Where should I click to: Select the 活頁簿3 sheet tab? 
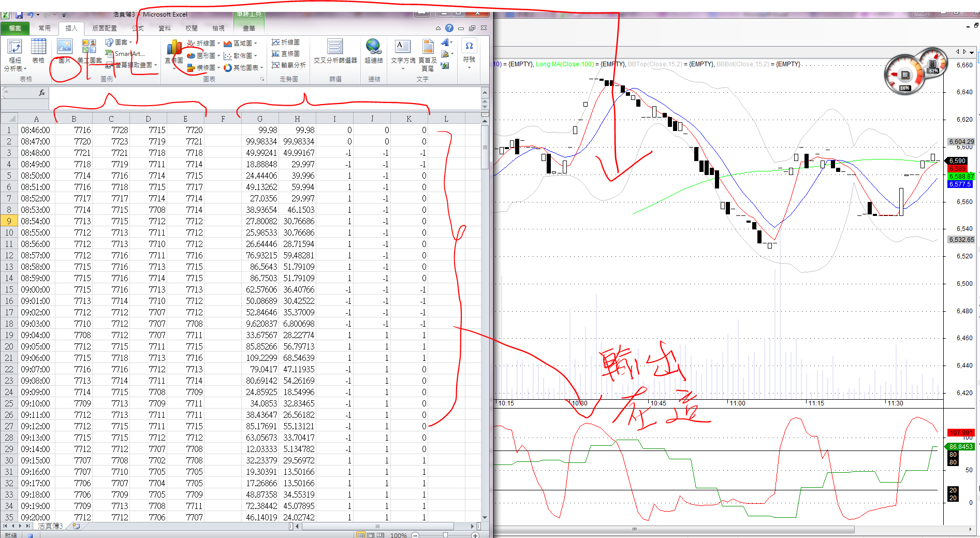50,526
